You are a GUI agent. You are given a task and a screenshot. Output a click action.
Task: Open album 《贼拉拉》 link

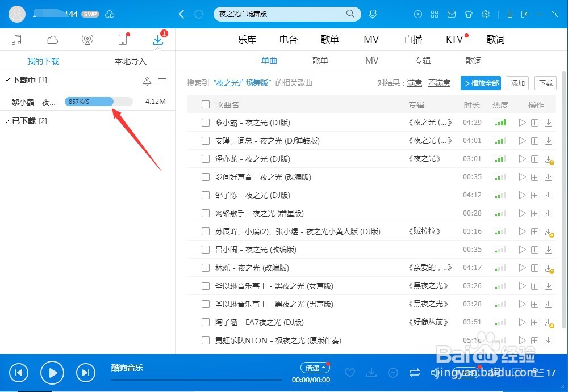[424, 231]
